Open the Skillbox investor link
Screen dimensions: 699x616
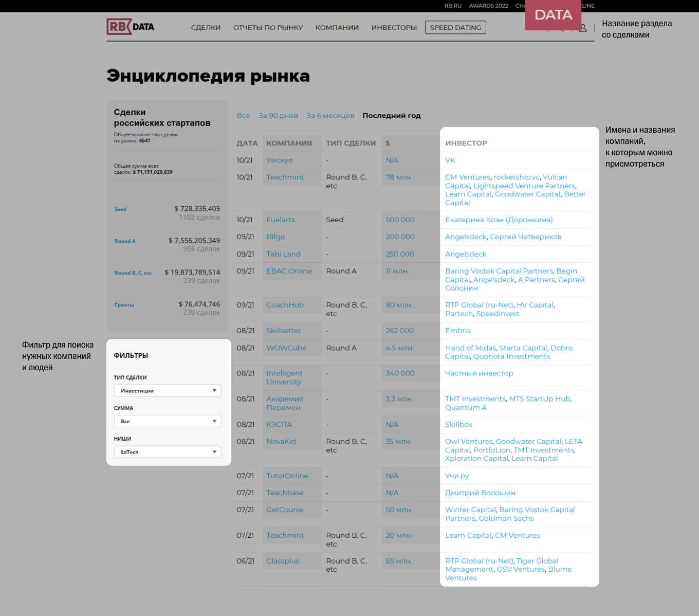click(458, 425)
